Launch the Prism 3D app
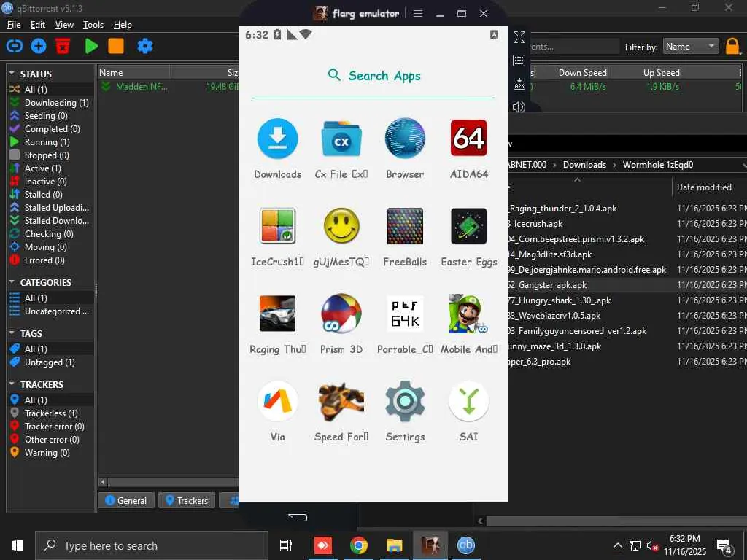The image size is (747, 560). coord(341,314)
